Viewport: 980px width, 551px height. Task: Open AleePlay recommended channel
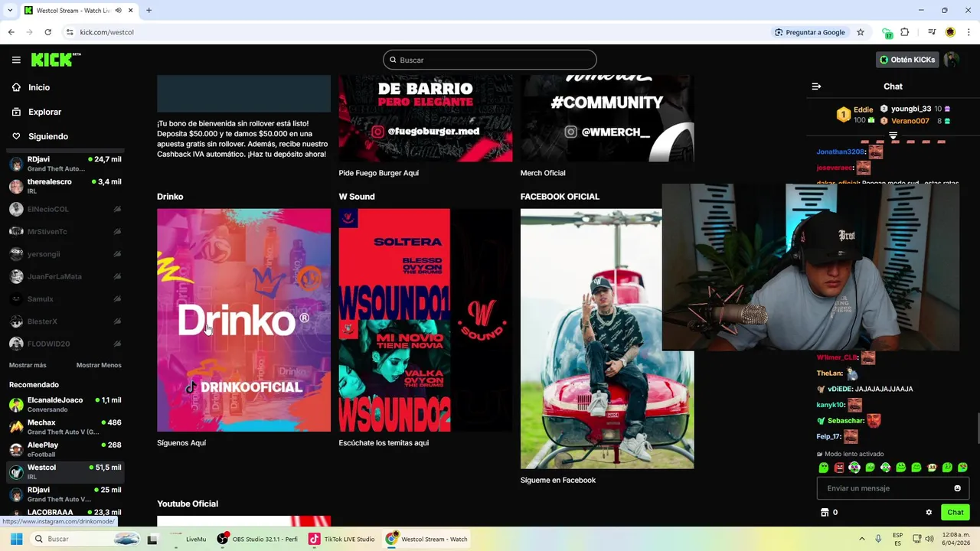(x=64, y=449)
